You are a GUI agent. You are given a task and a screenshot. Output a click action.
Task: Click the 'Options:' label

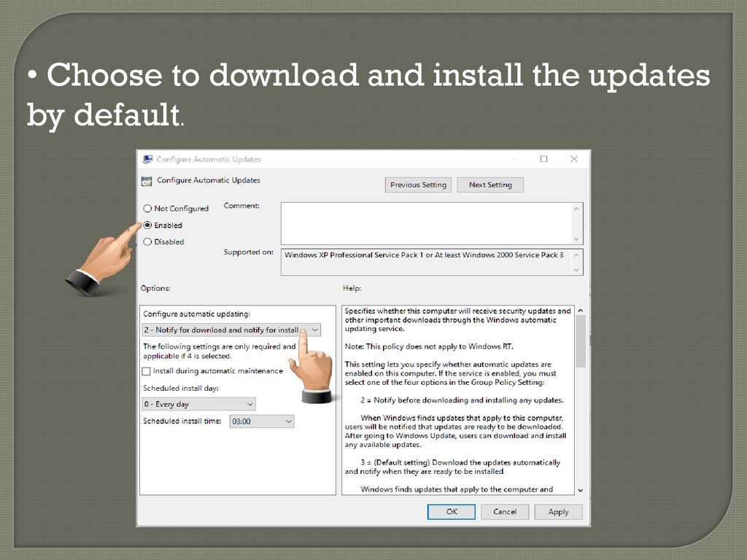pos(155,289)
